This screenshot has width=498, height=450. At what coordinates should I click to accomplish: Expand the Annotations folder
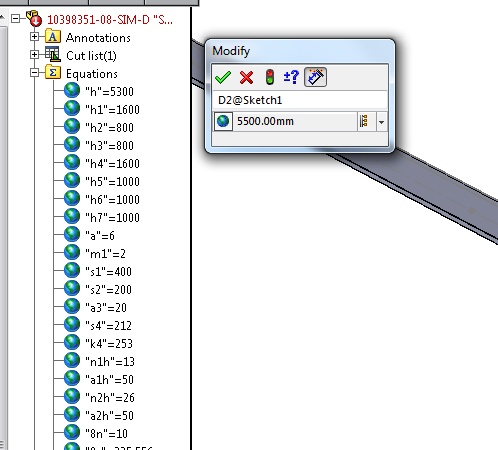point(34,37)
